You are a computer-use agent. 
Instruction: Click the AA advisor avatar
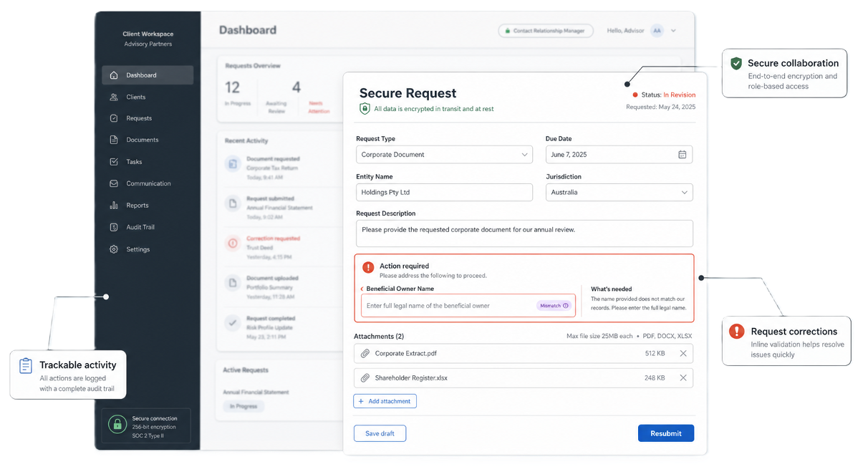tap(657, 31)
